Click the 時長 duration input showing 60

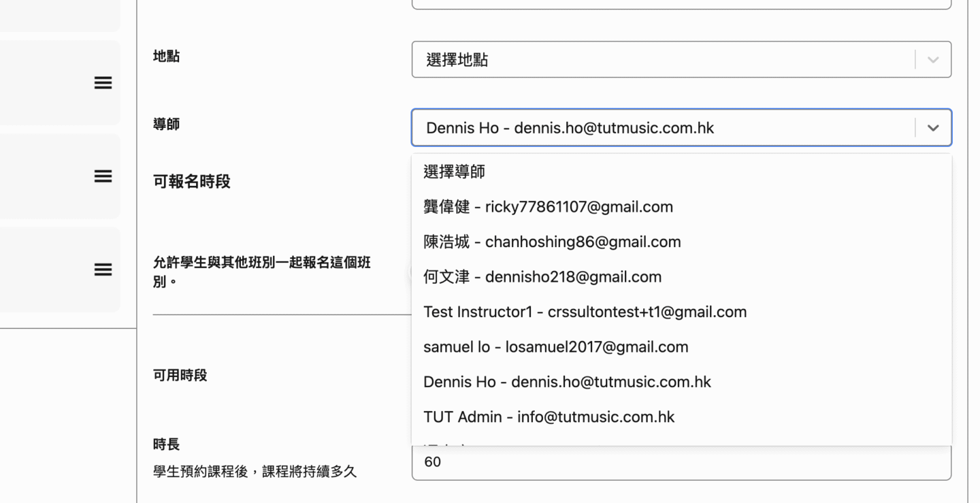click(681, 463)
